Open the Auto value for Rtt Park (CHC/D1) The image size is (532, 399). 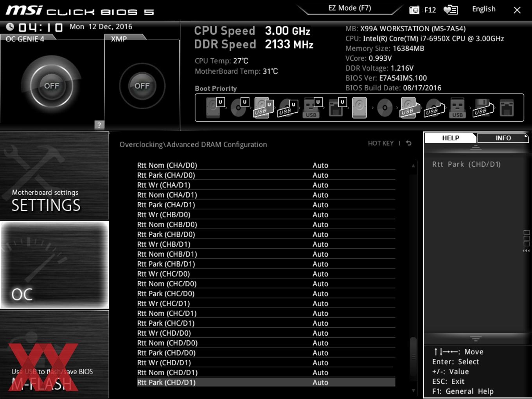pyautogui.click(x=320, y=323)
